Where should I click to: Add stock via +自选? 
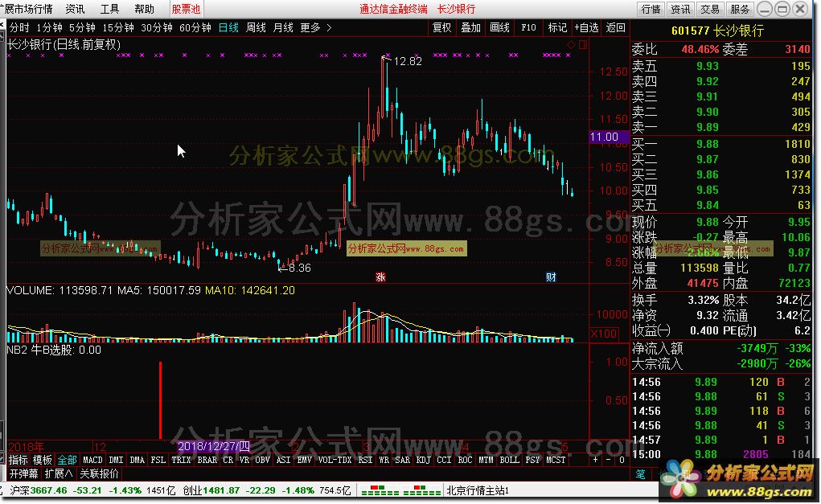[x=586, y=28]
